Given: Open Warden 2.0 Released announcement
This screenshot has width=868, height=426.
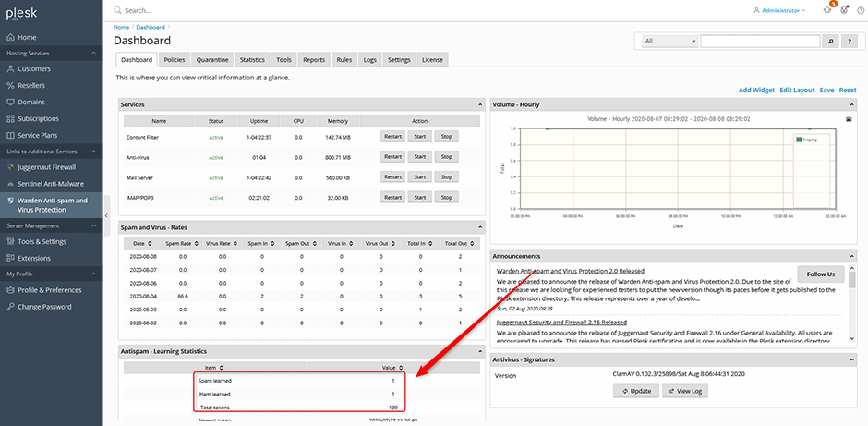Looking at the screenshot, I should [570, 271].
